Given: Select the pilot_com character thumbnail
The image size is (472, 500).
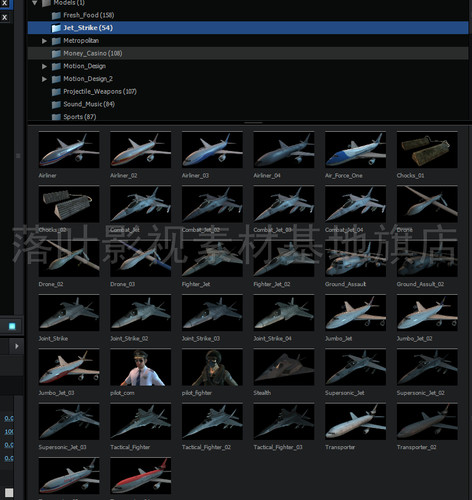Looking at the screenshot, I should (141, 367).
